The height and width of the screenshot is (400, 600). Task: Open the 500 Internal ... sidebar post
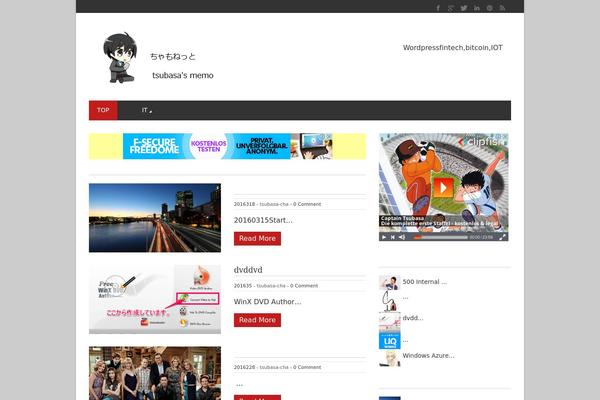point(424,282)
